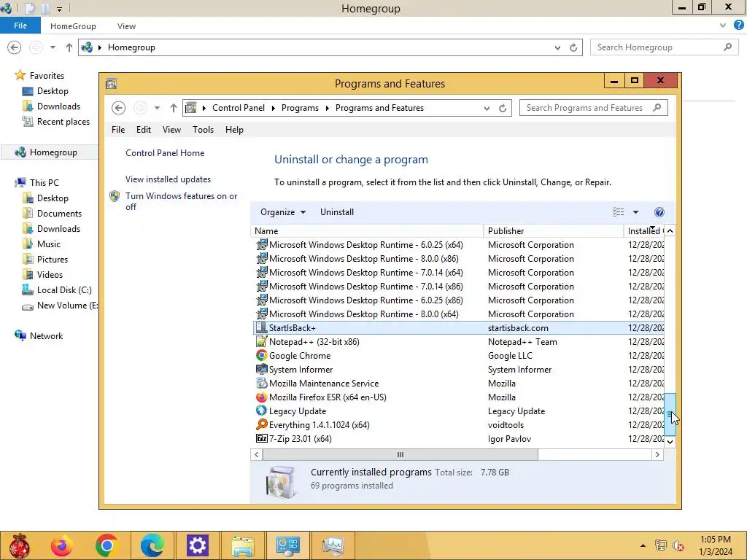Click the Homegroup window back arrow
Image resolution: width=747 pixels, height=560 pixels.
click(15, 47)
